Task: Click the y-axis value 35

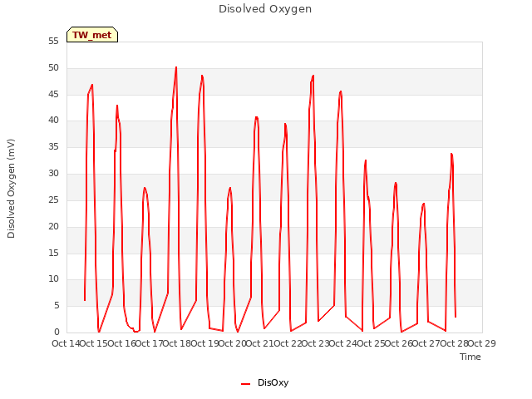Action: (x=53, y=147)
